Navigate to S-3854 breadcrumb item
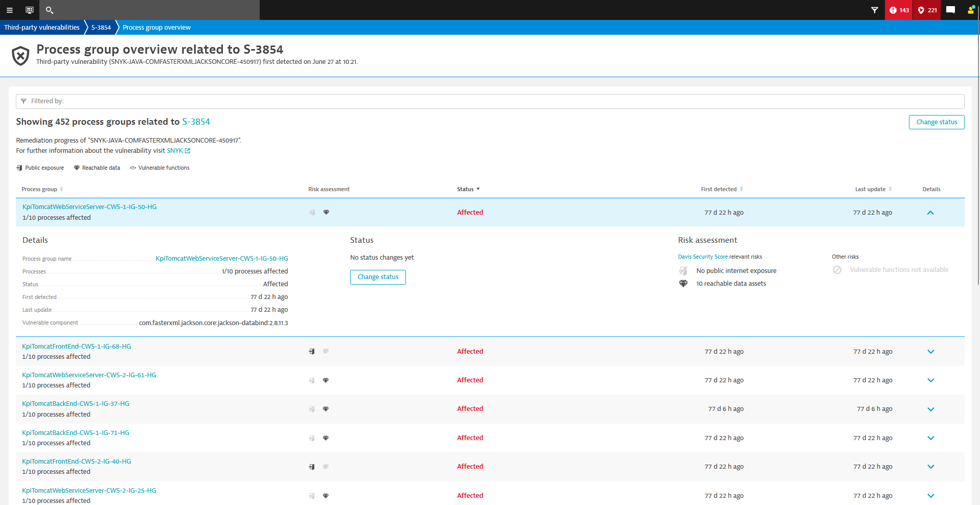980x505 pixels. [101, 28]
